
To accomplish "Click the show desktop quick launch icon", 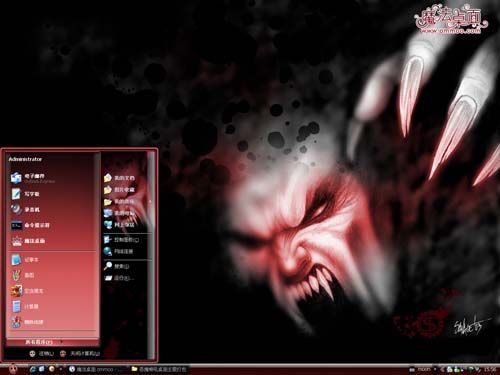I will (42, 369).
